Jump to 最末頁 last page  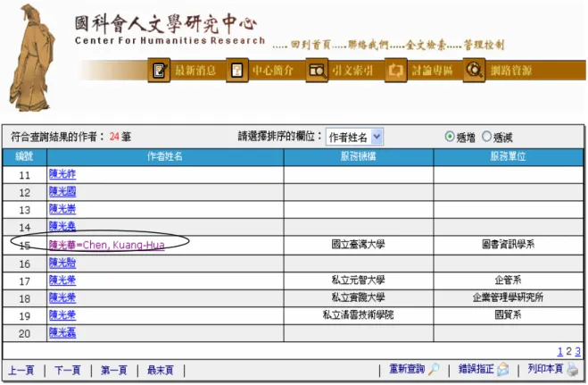[x=161, y=371]
